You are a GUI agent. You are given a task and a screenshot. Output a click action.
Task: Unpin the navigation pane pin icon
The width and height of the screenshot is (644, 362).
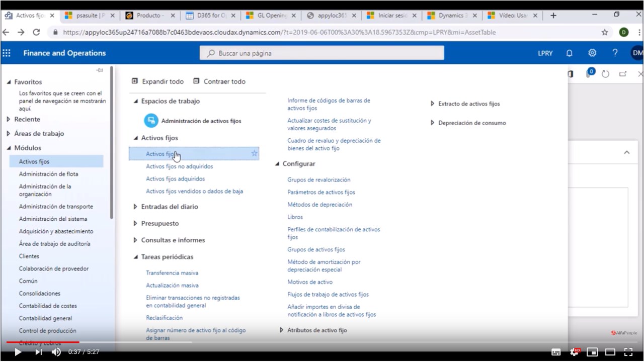(100, 70)
